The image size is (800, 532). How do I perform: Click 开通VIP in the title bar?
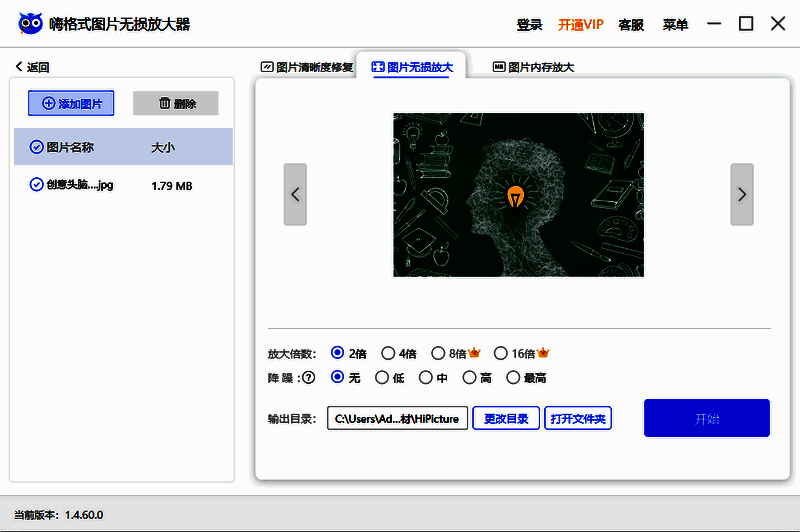581,24
